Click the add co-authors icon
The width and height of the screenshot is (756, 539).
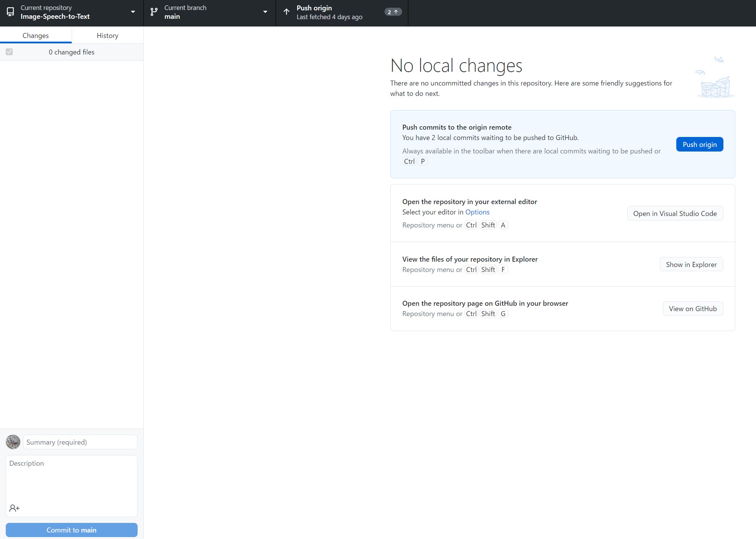point(14,508)
